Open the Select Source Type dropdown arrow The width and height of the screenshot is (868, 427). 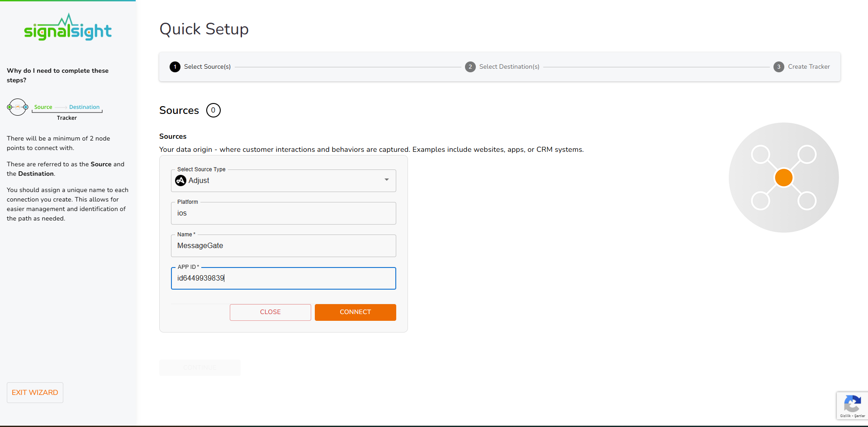pyautogui.click(x=387, y=180)
